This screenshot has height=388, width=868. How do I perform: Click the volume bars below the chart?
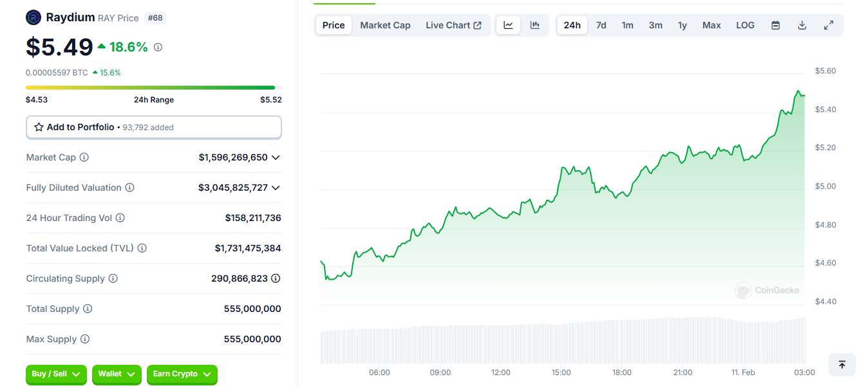pyautogui.click(x=563, y=340)
